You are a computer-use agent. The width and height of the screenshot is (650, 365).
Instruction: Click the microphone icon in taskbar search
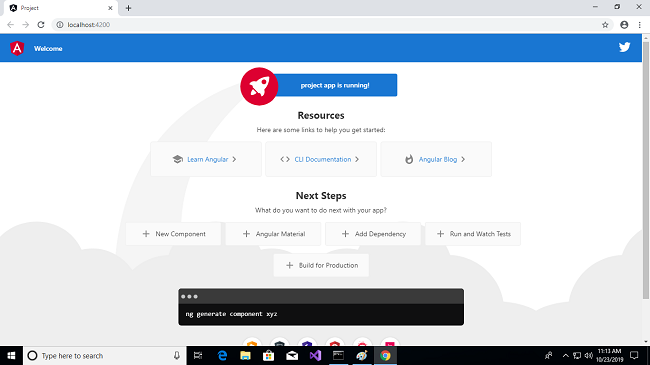[x=177, y=355]
